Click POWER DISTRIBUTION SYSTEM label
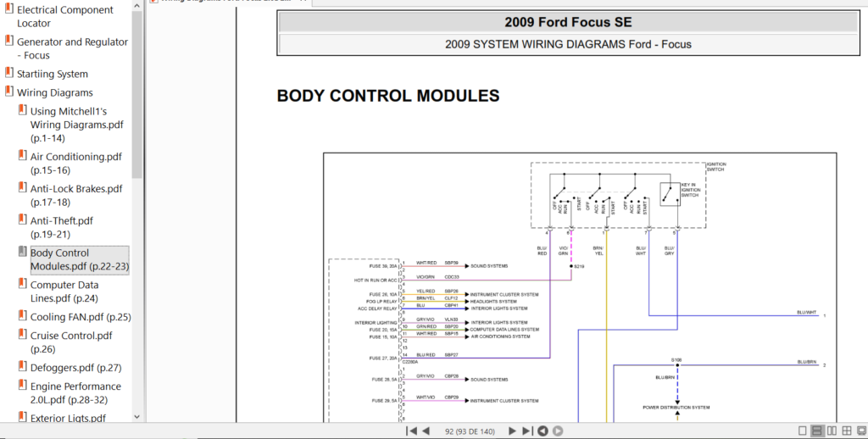 point(676,408)
